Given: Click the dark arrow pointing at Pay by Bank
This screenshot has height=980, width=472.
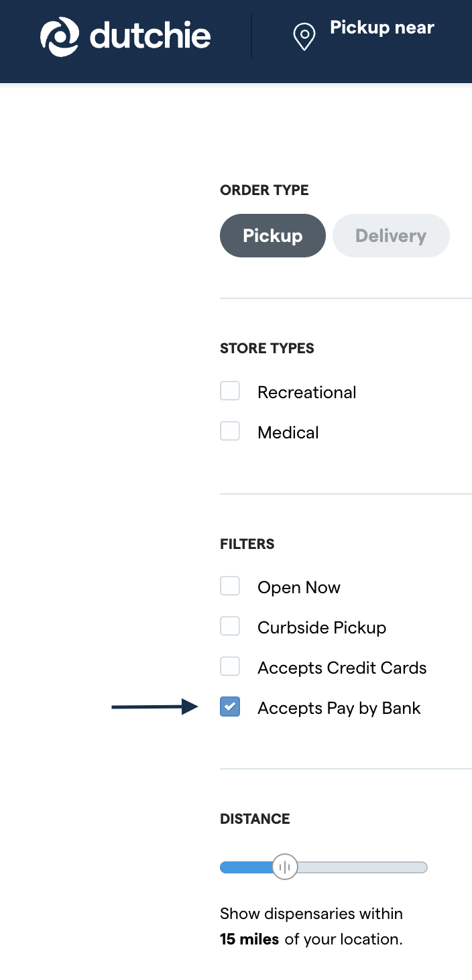Looking at the screenshot, I should pyautogui.click(x=154, y=707).
